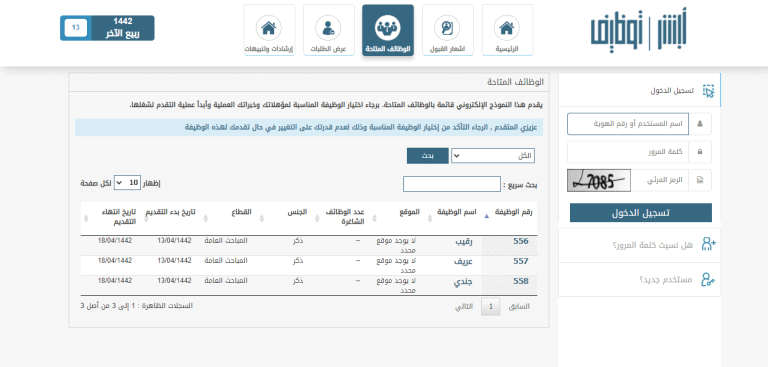Click the مستخدم جديد link
Image resolution: width=768 pixels, height=367 pixels.
[666, 280]
